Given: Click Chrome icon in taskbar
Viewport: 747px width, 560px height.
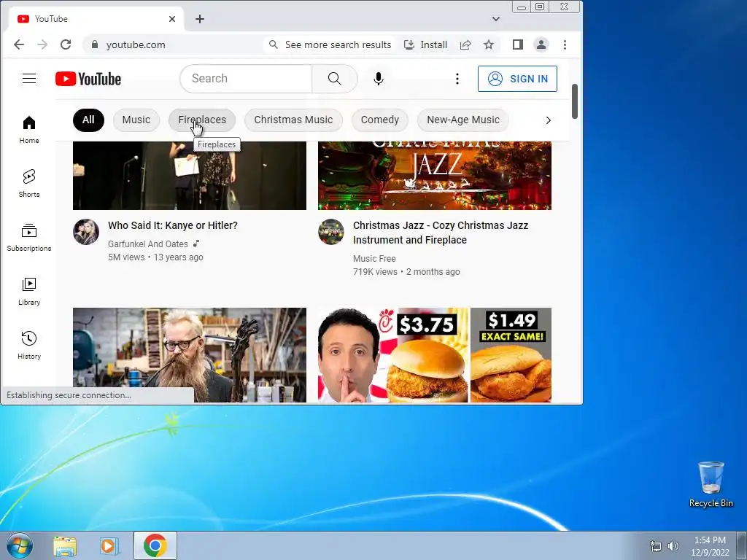Looking at the screenshot, I should [155, 545].
